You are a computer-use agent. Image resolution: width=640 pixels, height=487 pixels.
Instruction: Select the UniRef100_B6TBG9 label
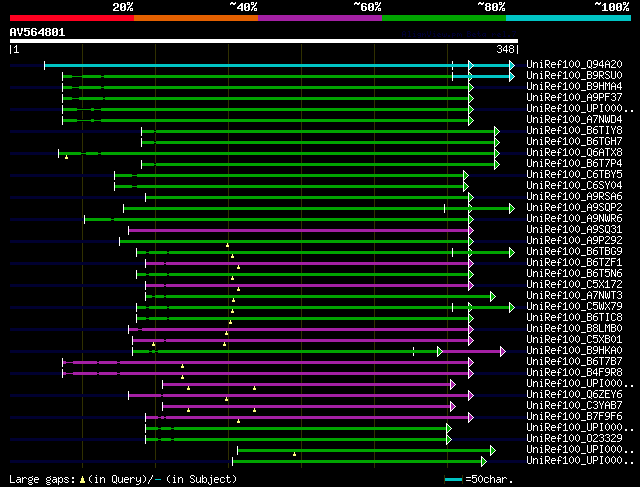click(x=574, y=252)
